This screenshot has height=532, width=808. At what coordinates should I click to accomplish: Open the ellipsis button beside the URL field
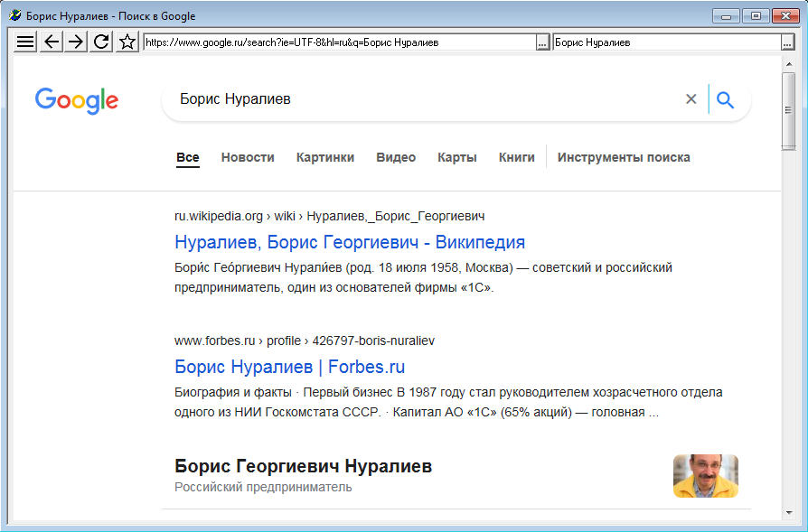pyautogui.click(x=542, y=42)
